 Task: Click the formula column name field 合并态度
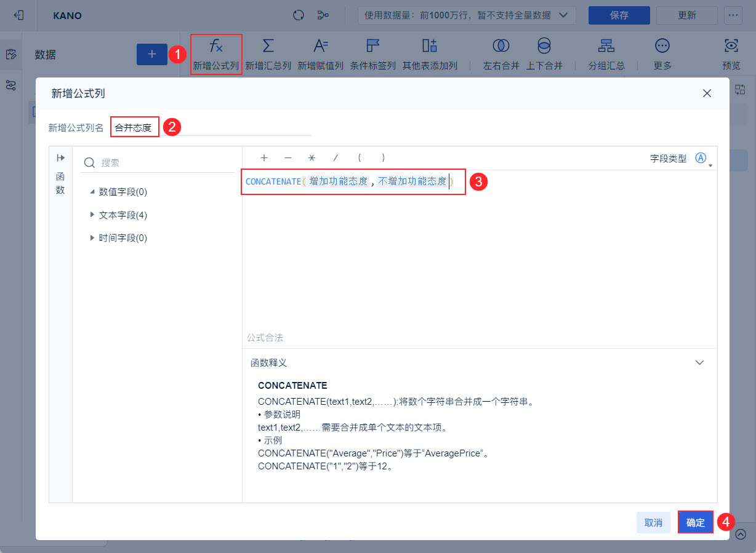[211, 127]
